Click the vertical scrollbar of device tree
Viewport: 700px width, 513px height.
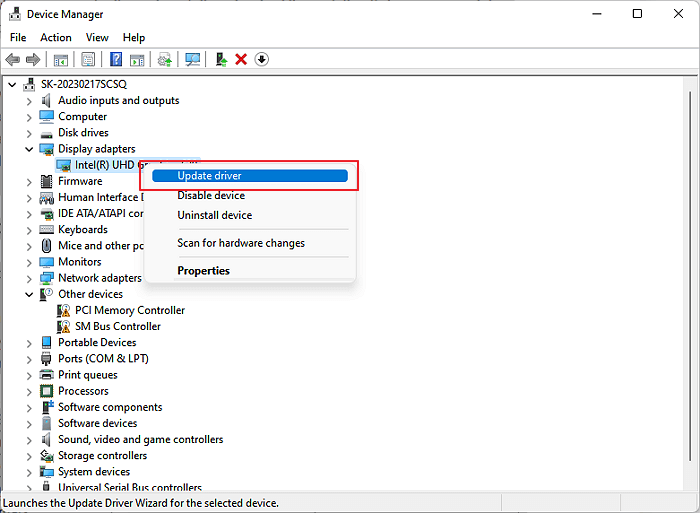coord(690,277)
